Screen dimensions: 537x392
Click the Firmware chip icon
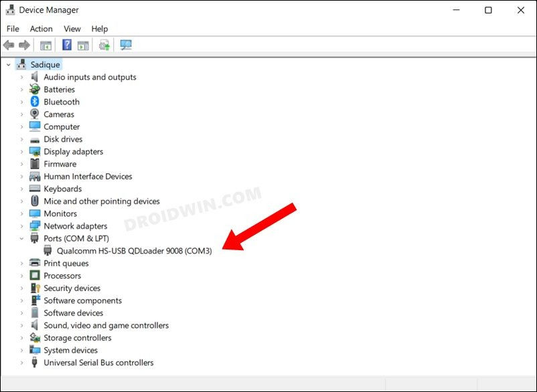click(x=35, y=164)
